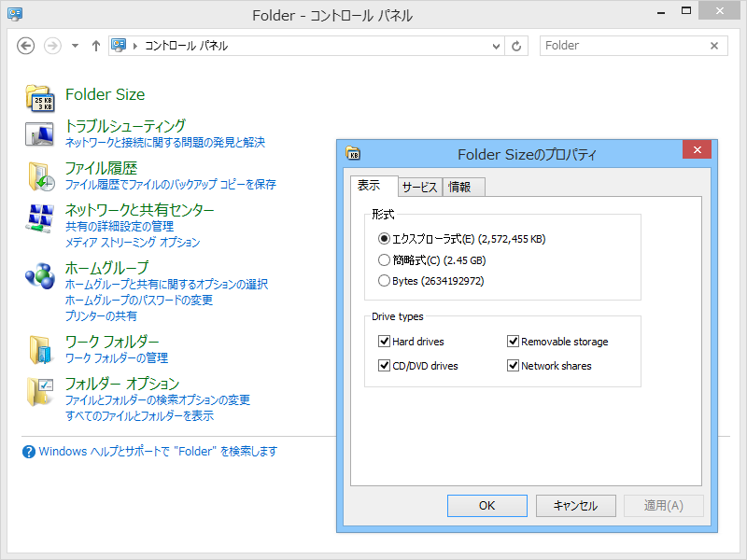Click the refresh icon in address bar
747x560 pixels.
click(516, 45)
